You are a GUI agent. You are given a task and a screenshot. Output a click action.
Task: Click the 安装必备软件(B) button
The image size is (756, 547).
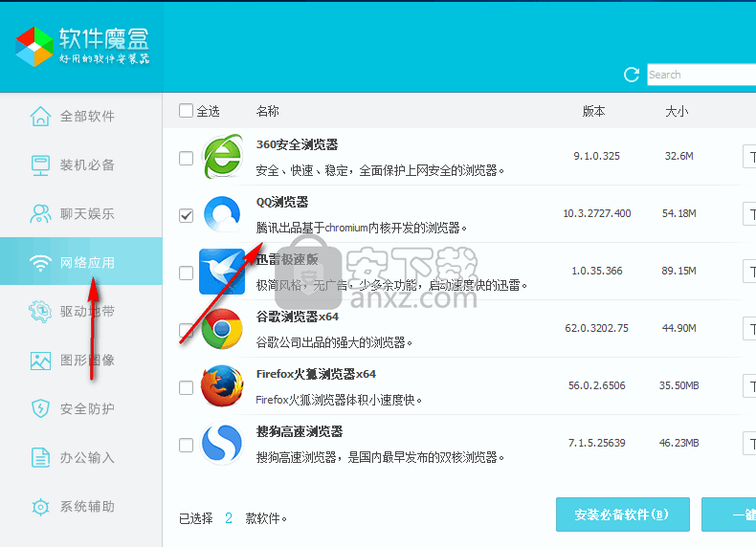(x=622, y=514)
